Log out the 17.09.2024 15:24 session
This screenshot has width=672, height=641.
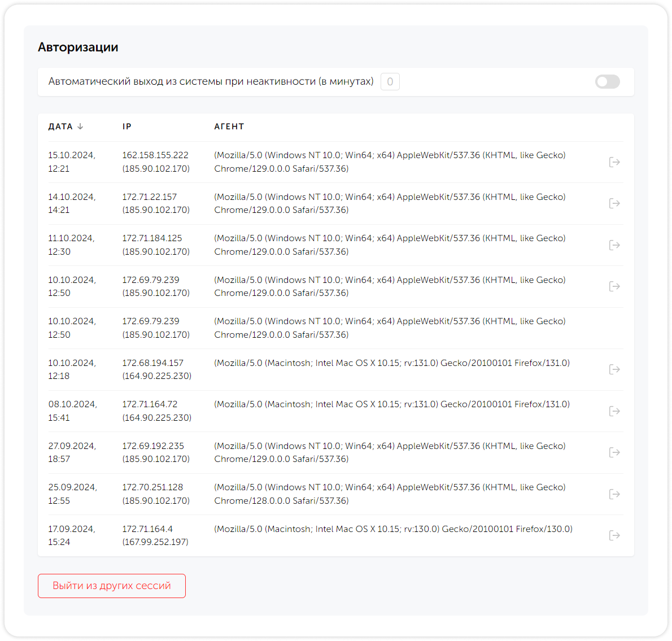point(614,535)
